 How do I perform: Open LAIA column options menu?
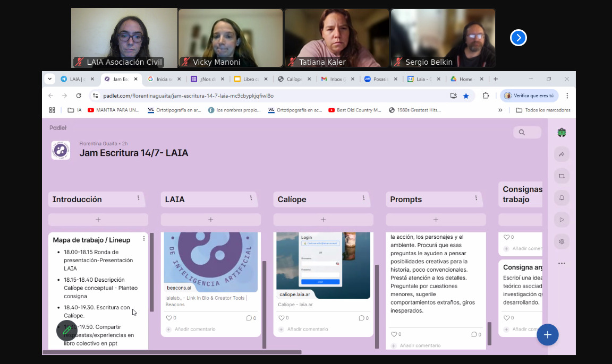pyautogui.click(x=251, y=198)
